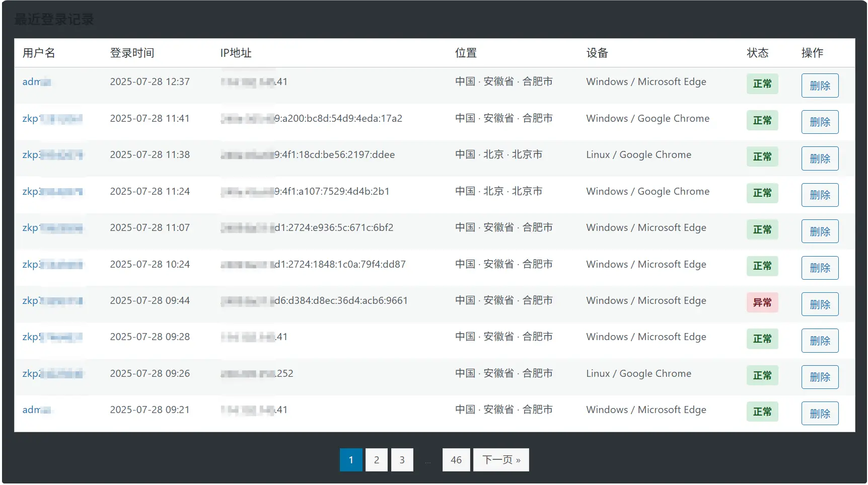This screenshot has width=868, height=485.
Task: Delete the login record from 09:21
Action: pyautogui.click(x=820, y=414)
